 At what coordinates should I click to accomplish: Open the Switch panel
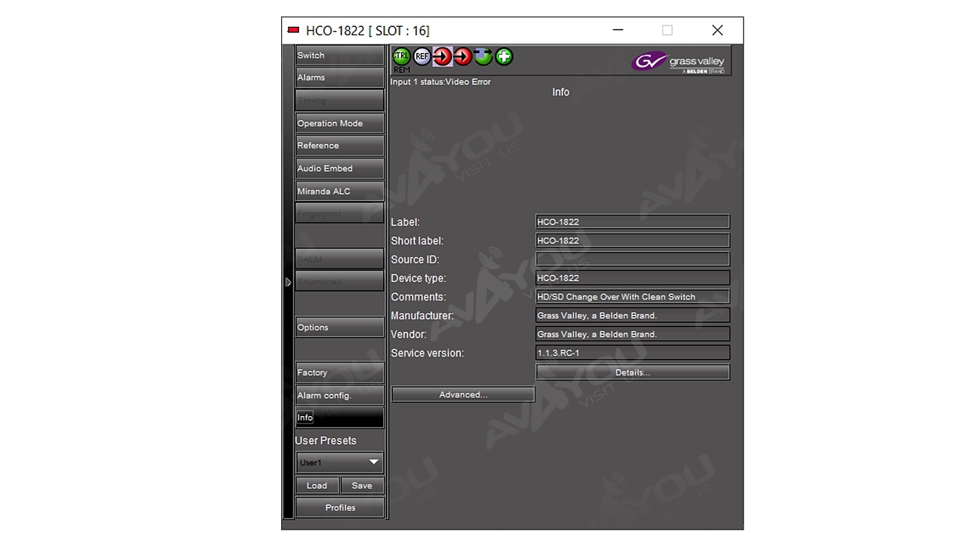(x=339, y=55)
